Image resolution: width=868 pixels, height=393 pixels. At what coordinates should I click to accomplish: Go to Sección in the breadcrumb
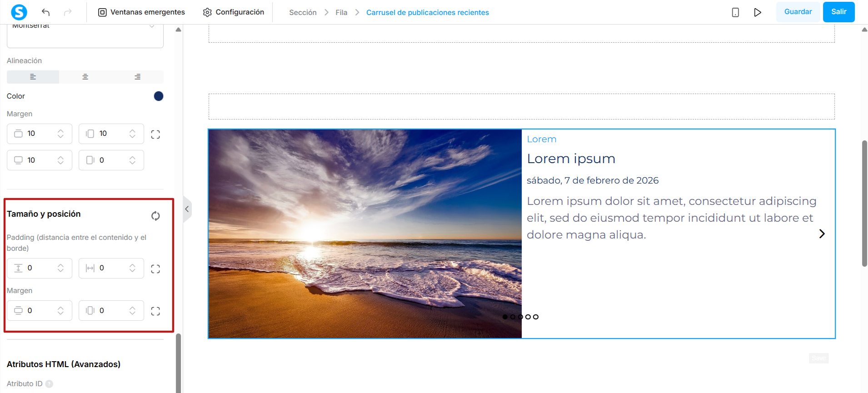(x=303, y=12)
